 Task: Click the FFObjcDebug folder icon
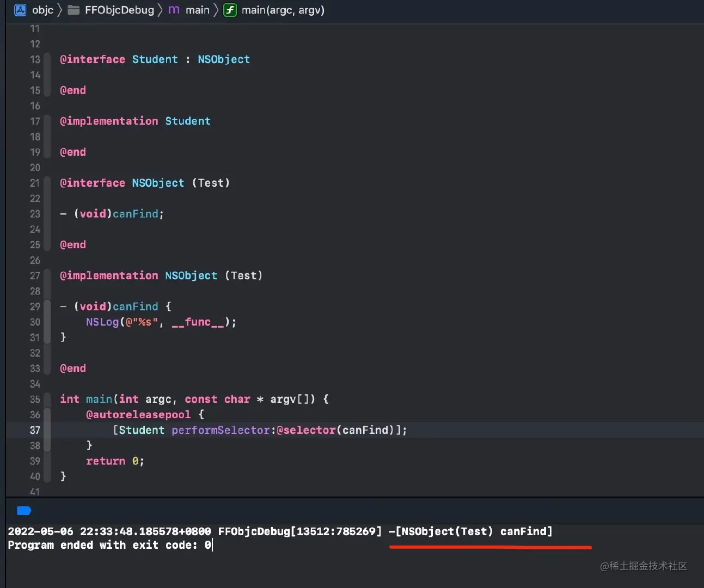click(x=74, y=10)
